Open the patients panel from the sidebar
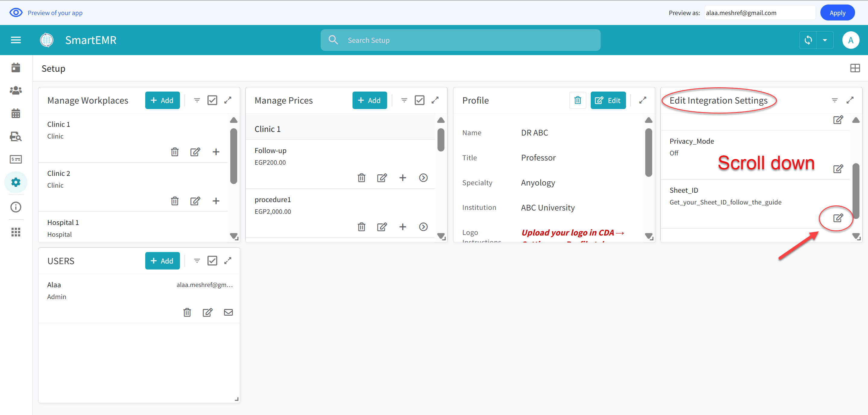 pos(16,90)
